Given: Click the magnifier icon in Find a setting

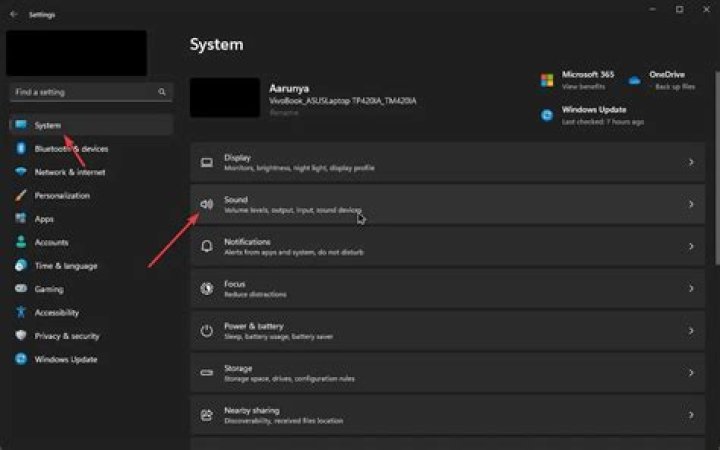Looking at the screenshot, I should pos(162,92).
